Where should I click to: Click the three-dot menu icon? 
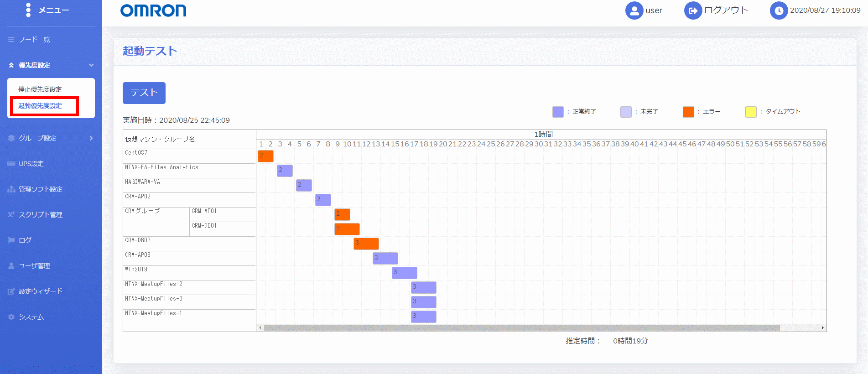pos(28,10)
